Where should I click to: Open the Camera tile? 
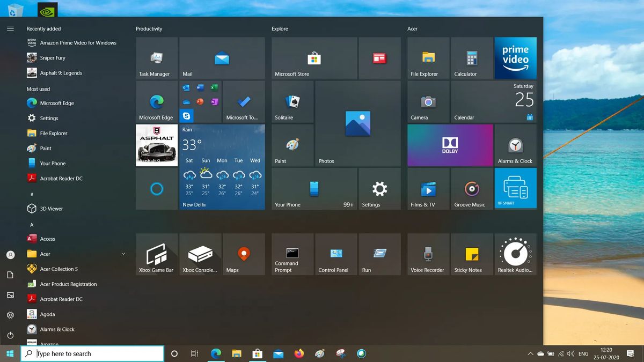[x=428, y=102]
